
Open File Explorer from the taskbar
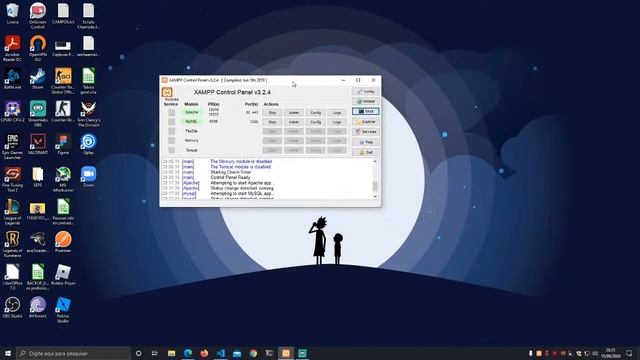click(171, 353)
